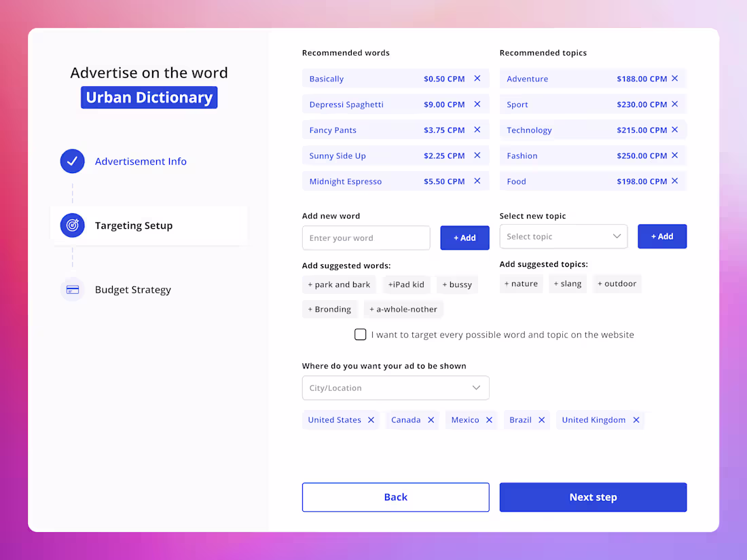Click the Next step button
This screenshot has height=560, width=747.
point(593,497)
